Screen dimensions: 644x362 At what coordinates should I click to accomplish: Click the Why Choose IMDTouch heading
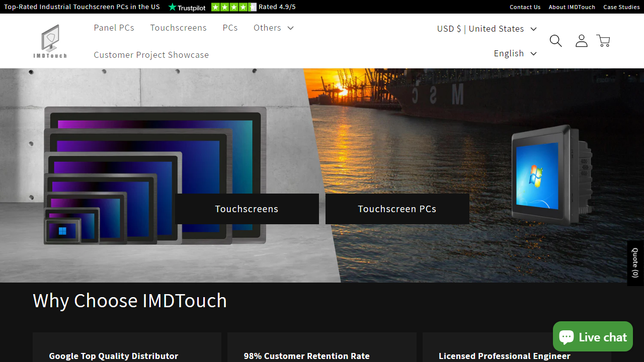point(130,301)
